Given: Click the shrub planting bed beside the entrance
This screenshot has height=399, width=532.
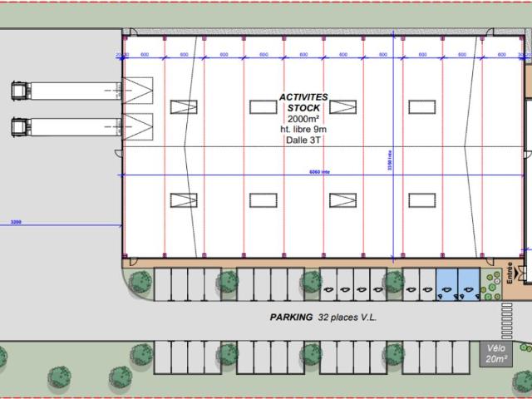Looking at the screenshot, I should click(491, 284).
